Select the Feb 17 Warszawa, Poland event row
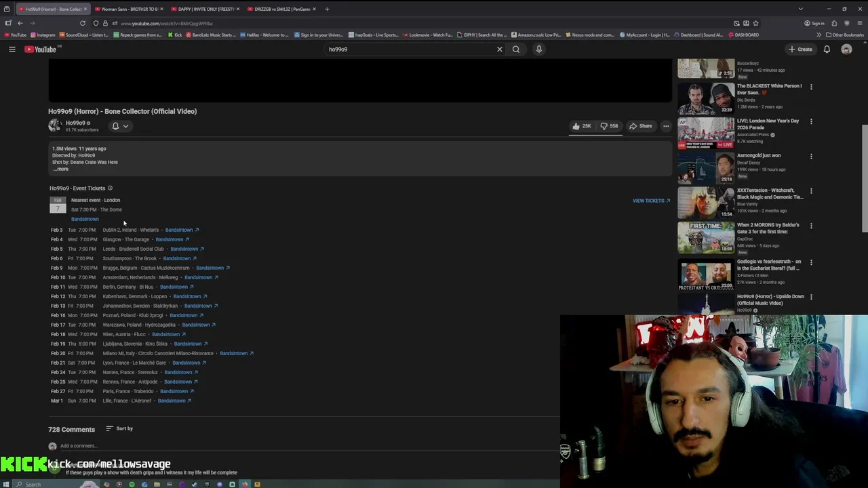Viewport: 868px width, 488px height. coord(133,325)
